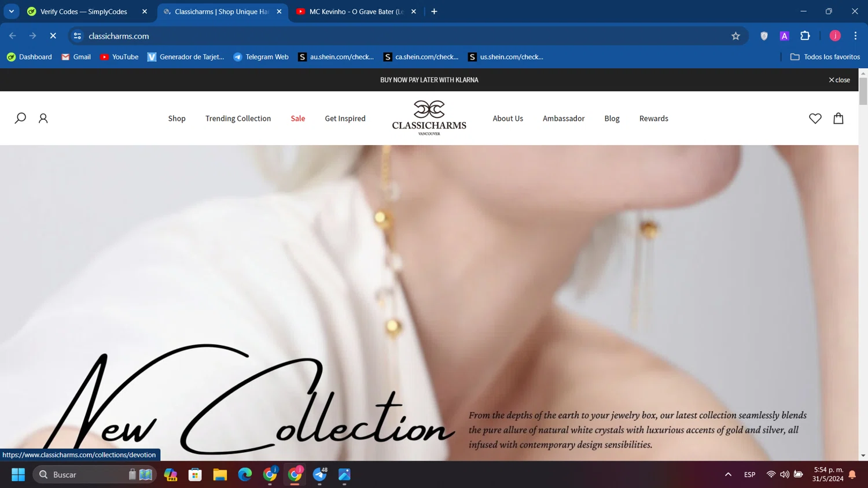
Task: Open the Chrome profile avatar
Action: 835,36
